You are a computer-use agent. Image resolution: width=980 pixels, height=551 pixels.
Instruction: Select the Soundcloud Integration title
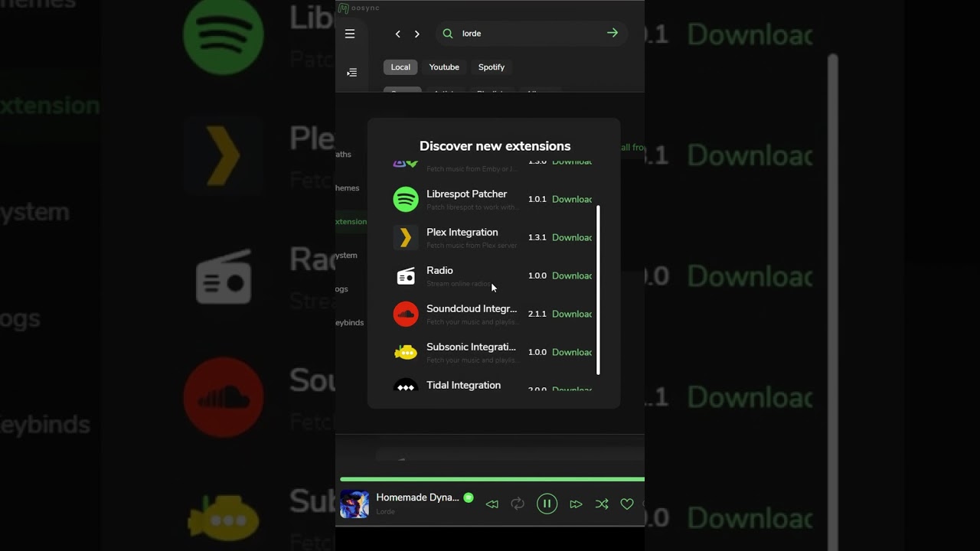[472, 309]
